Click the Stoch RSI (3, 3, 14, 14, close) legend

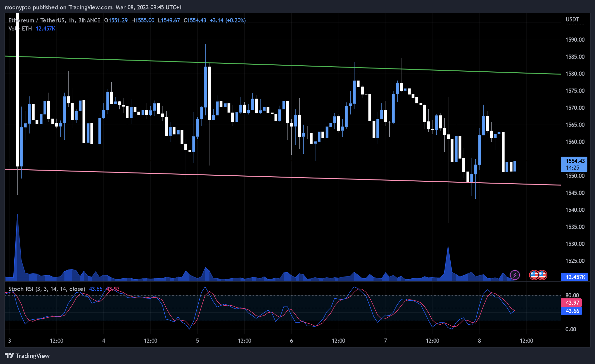[x=47, y=289]
